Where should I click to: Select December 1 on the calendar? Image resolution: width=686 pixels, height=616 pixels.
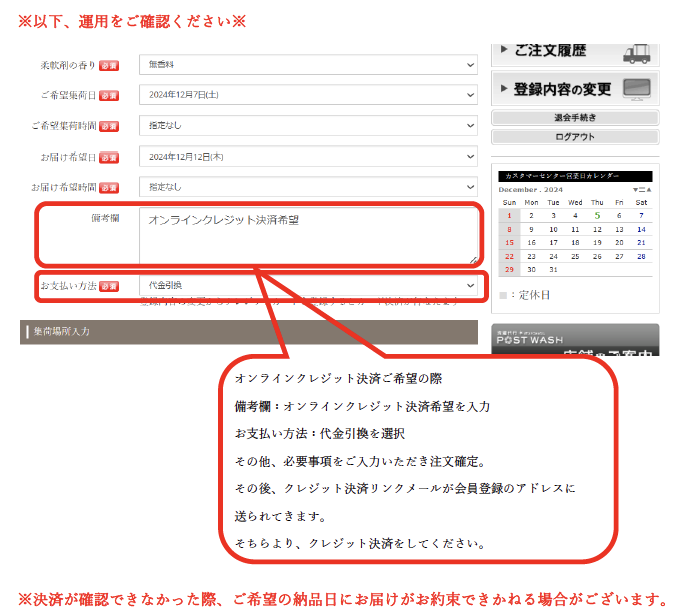pyautogui.click(x=509, y=216)
